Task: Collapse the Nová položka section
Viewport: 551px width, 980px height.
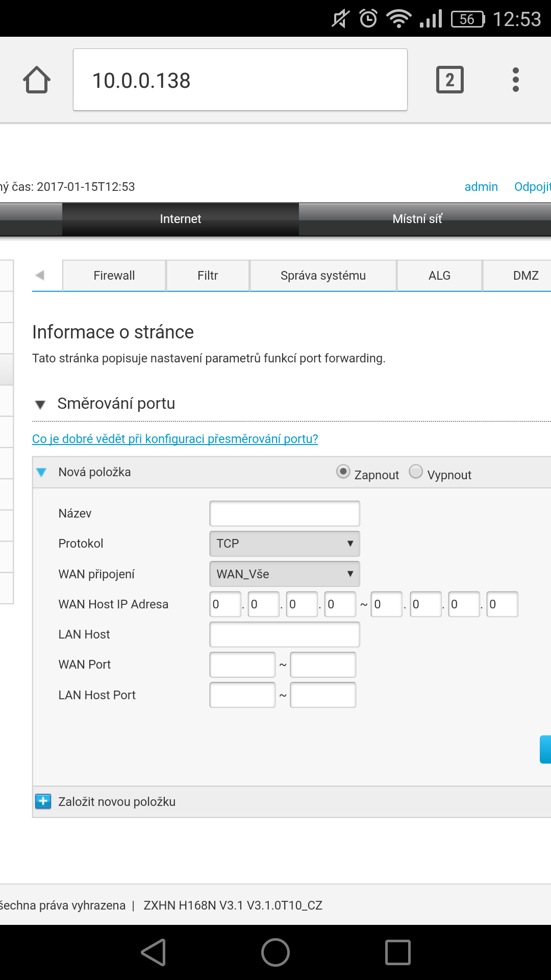Action: pyautogui.click(x=42, y=472)
